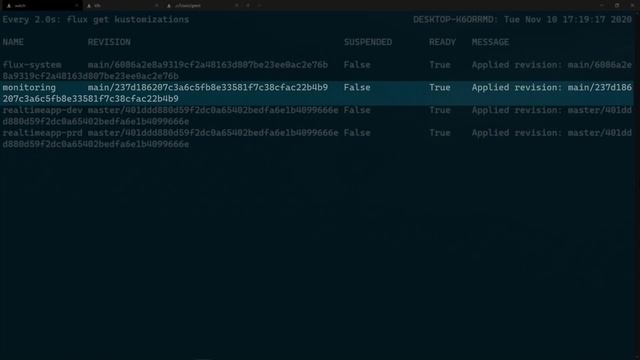The height and width of the screenshot is (360, 640).
Task: Click the Linux icon on the third tab
Action: pos(169,6)
